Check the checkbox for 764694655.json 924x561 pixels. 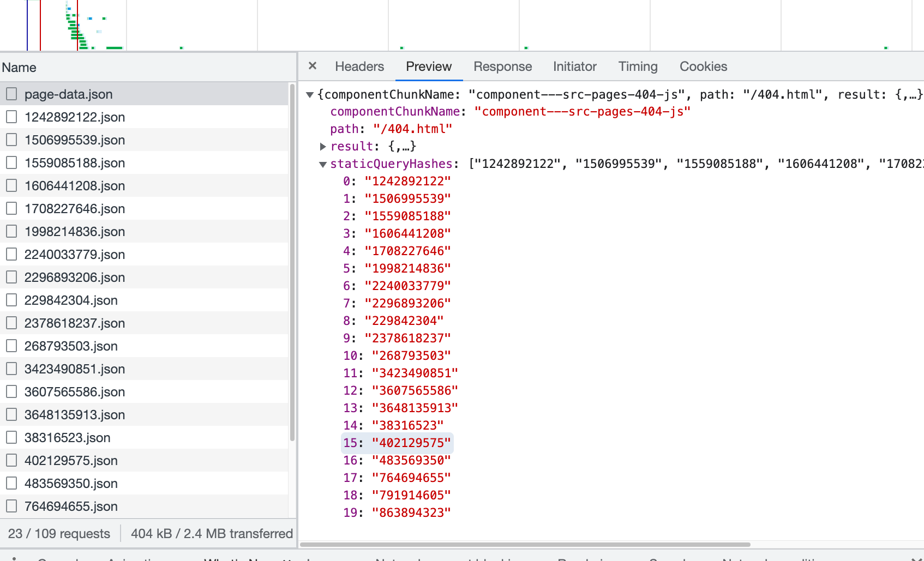click(11, 505)
